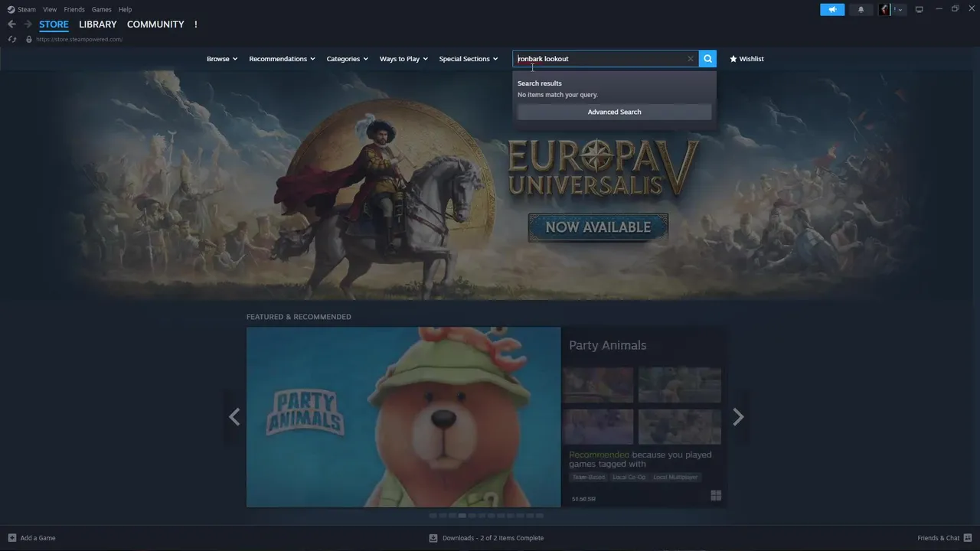This screenshot has height=551, width=980.
Task: Go forward with the right arrow
Action: click(28, 24)
